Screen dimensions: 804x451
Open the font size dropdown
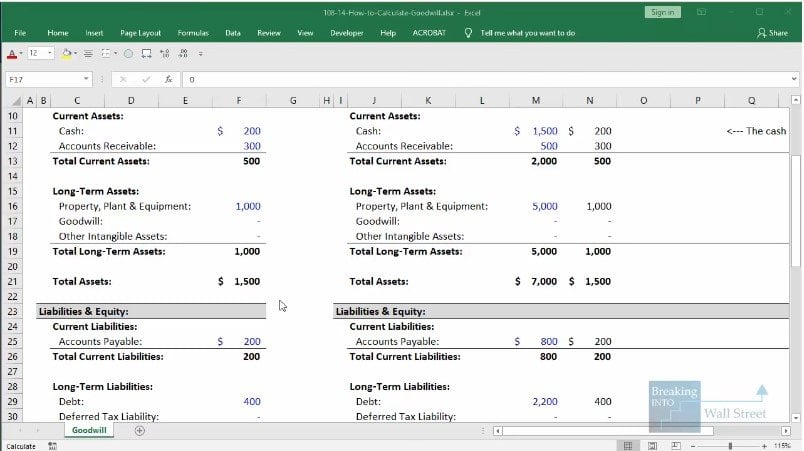(x=48, y=53)
